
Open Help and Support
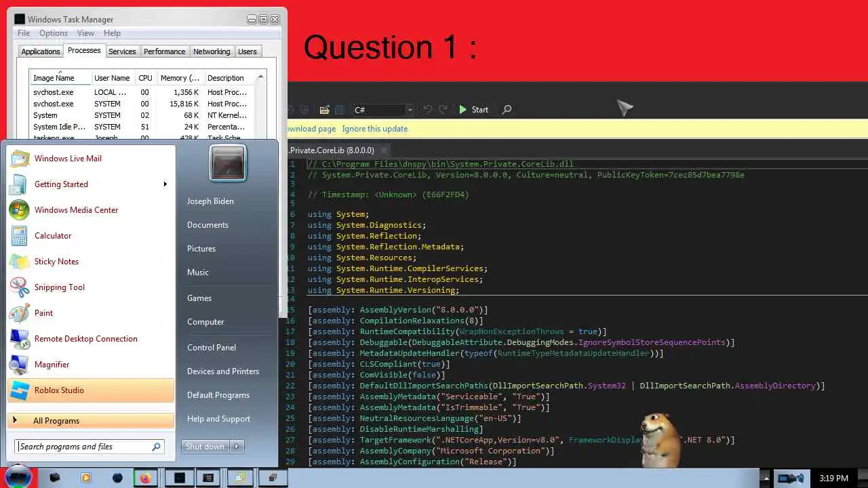click(218, 419)
